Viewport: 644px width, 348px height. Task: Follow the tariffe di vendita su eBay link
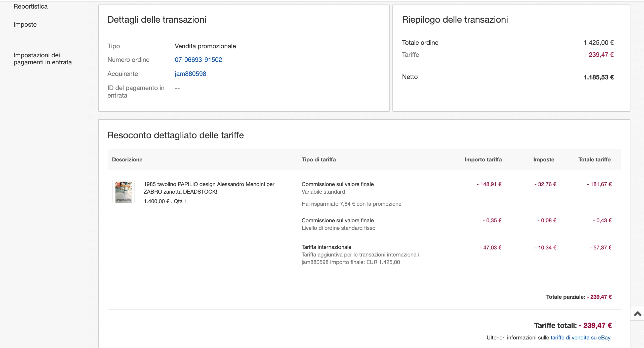point(580,338)
